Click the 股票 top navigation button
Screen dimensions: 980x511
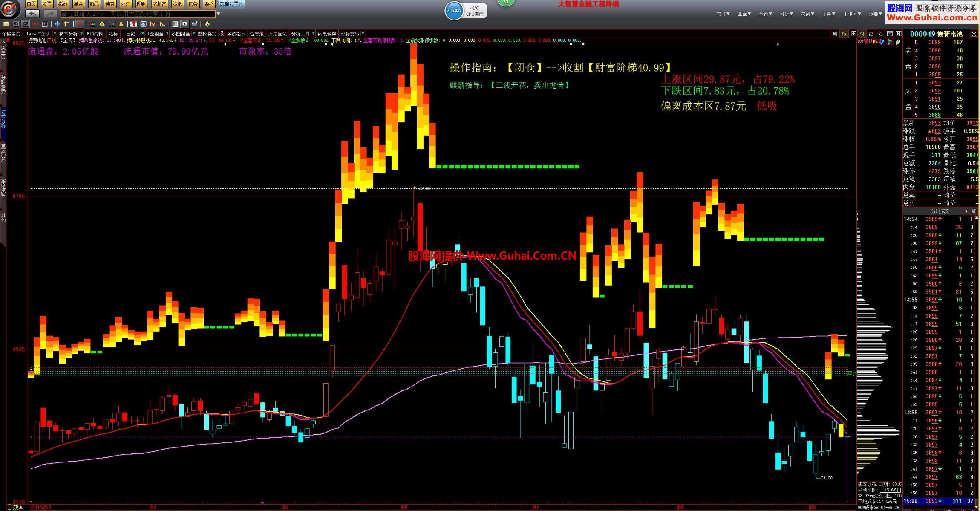(47, 4)
